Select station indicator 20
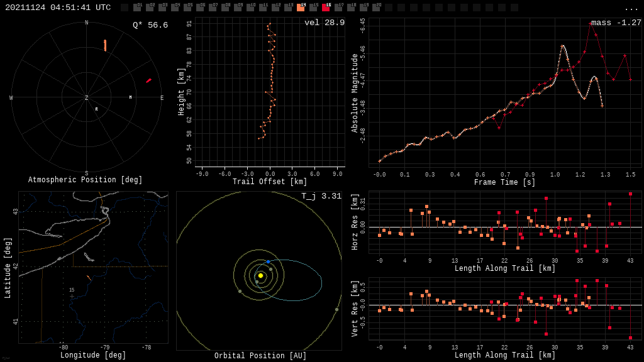 coord(376,7)
